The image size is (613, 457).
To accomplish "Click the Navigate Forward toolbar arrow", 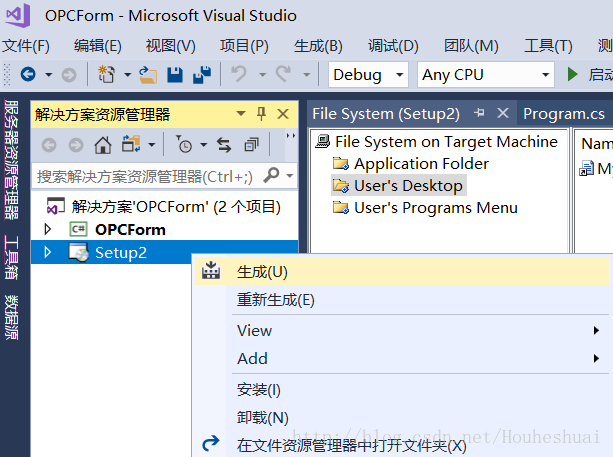I will click(69, 74).
